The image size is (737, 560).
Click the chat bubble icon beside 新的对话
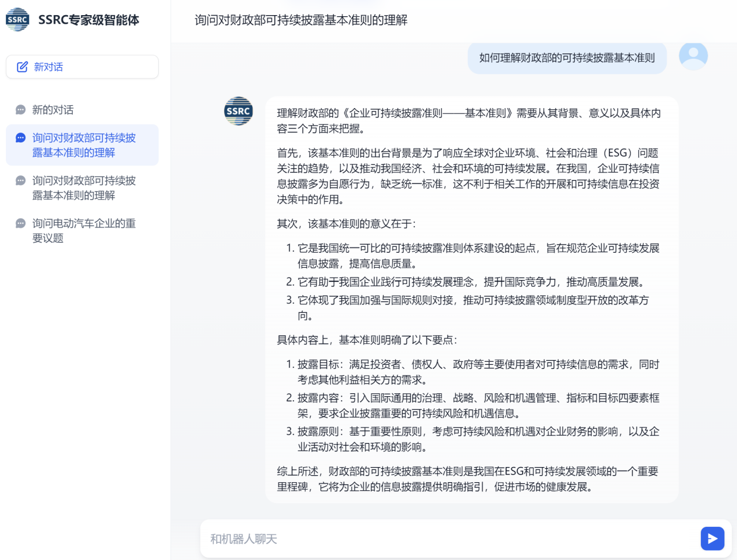tap(20, 110)
